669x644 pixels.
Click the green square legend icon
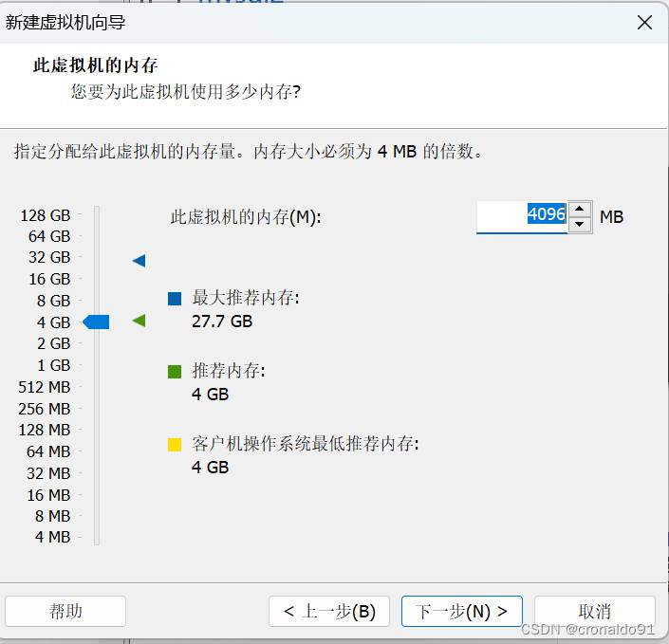[x=175, y=372]
